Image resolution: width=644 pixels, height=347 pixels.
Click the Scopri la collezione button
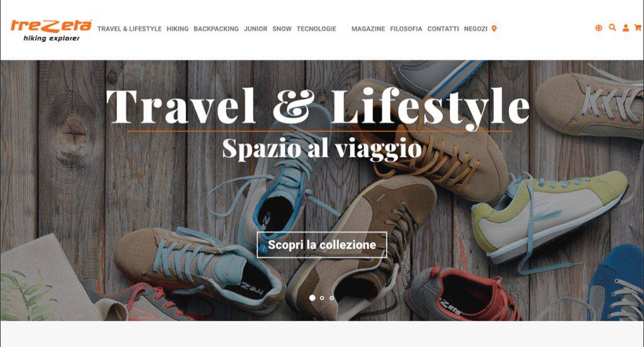point(321,245)
